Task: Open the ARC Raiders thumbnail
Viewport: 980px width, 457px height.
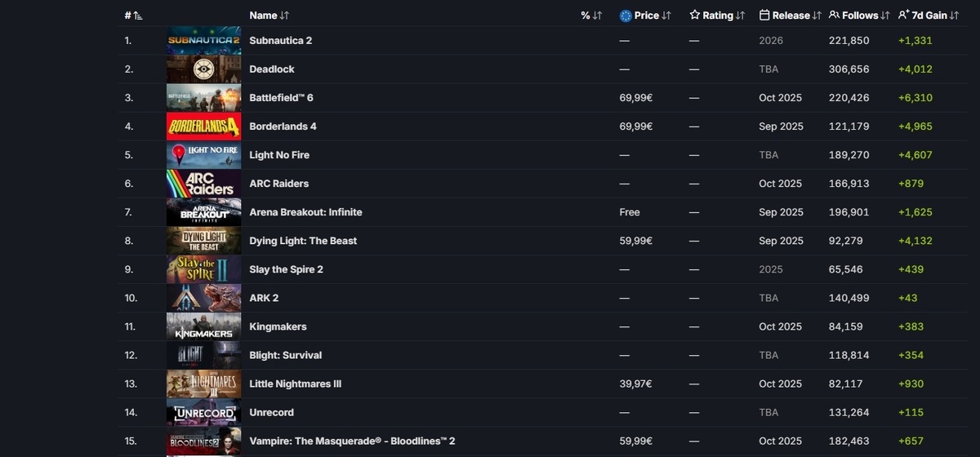Action: click(x=203, y=183)
